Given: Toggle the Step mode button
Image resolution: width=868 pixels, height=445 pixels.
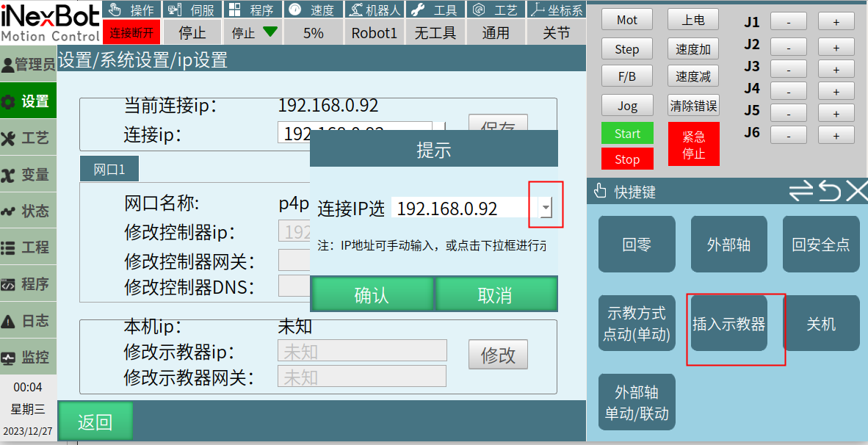Looking at the screenshot, I should pyautogui.click(x=626, y=49).
